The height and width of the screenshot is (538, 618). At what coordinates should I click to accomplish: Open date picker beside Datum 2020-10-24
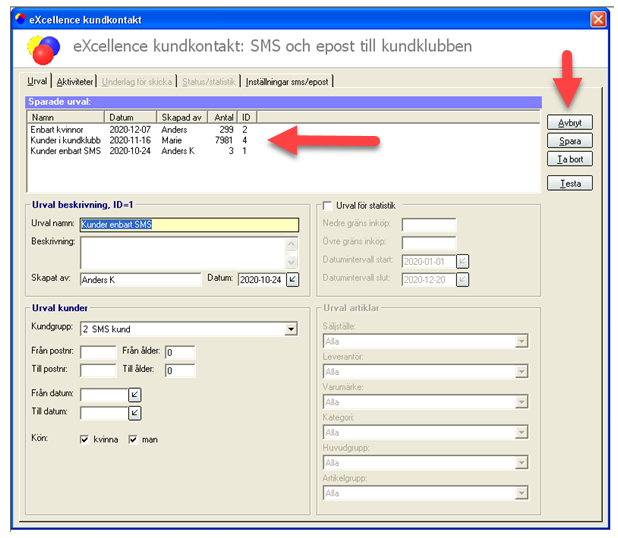coord(292,279)
